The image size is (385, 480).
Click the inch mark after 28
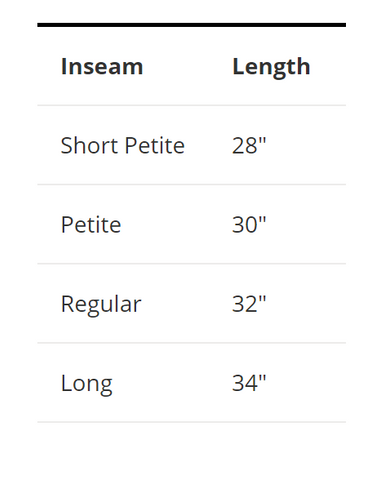(262, 140)
